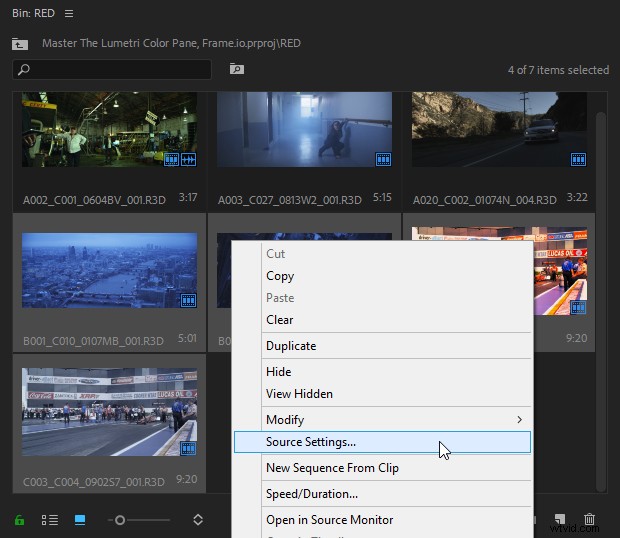Choose Copy from the context menu
Viewport: 620px width, 538px height.
point(382,276)
